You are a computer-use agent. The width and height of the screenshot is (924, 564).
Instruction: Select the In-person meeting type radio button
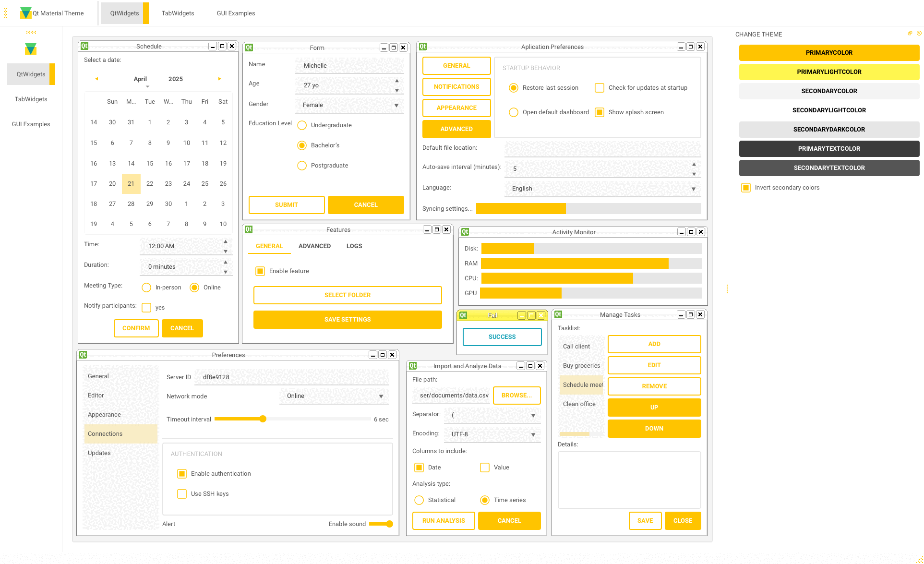[x=146, y=287]
